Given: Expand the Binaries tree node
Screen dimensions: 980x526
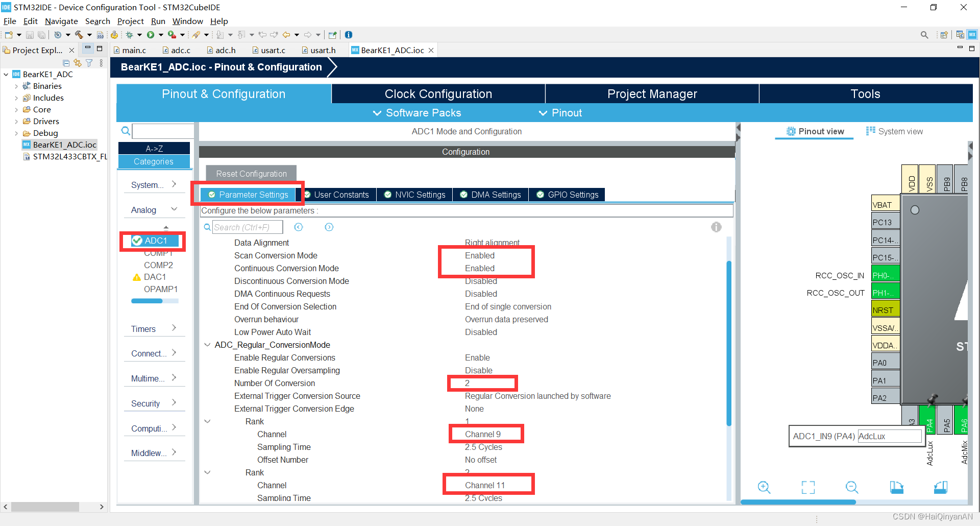Looking at the screenshot, I should coord(16,86).
